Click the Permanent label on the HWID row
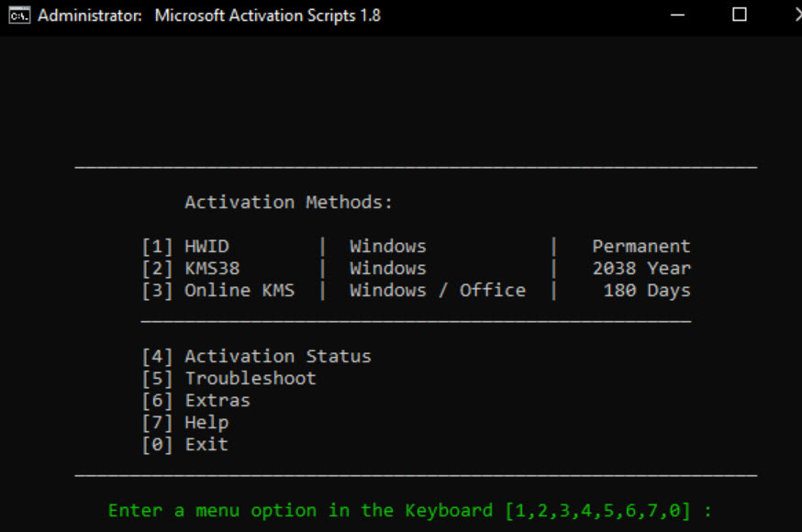Image resolution: width=802 pixels, height=532 pixels. point(640,246)
